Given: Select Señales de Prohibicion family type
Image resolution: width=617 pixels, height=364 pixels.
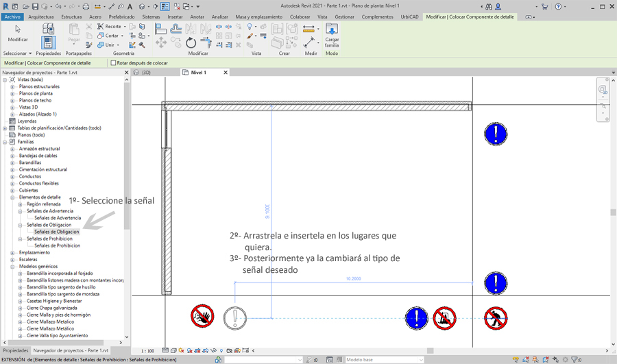Looking at the screenshot, I should click(57, 245).
